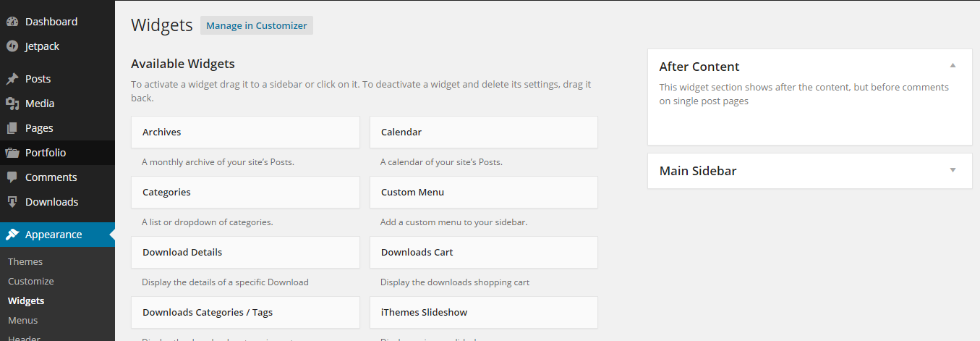The image size is (980, 341).
Task: Click the Posts pushpin icon
Action: (x=12, y=79)
